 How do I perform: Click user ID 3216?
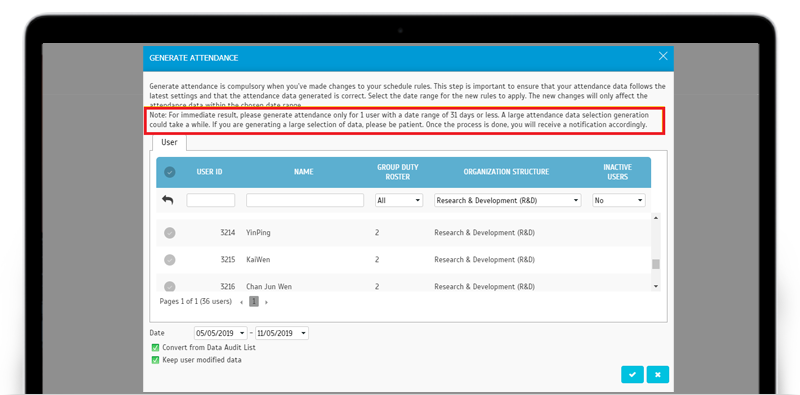tap(228, 287)
